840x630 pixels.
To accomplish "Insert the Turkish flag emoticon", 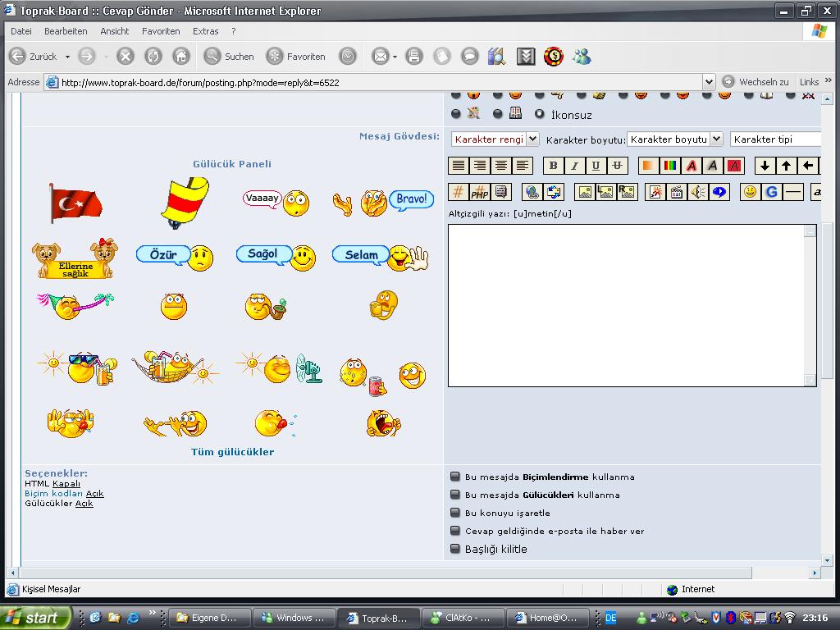I will [75, 203].
